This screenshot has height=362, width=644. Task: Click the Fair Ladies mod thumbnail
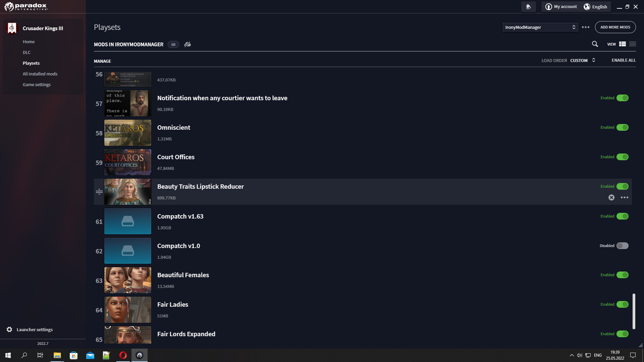point(128,310)
